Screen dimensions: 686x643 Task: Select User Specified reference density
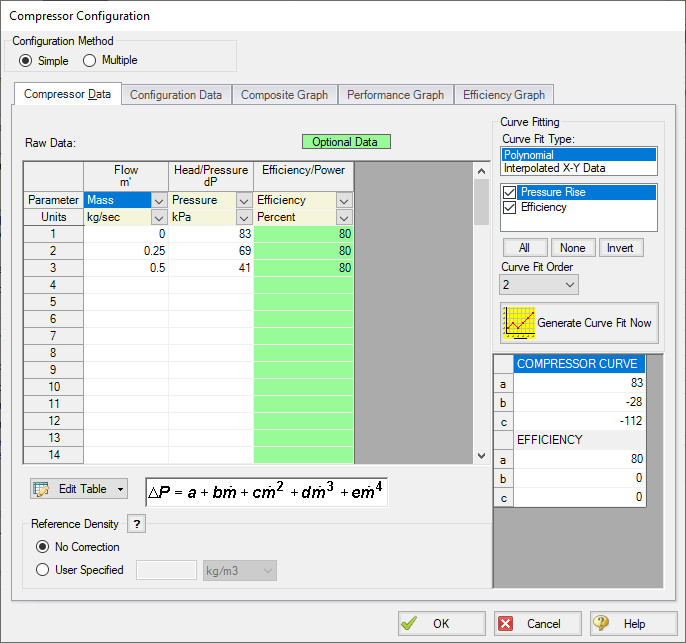click(x=42, y=570)
